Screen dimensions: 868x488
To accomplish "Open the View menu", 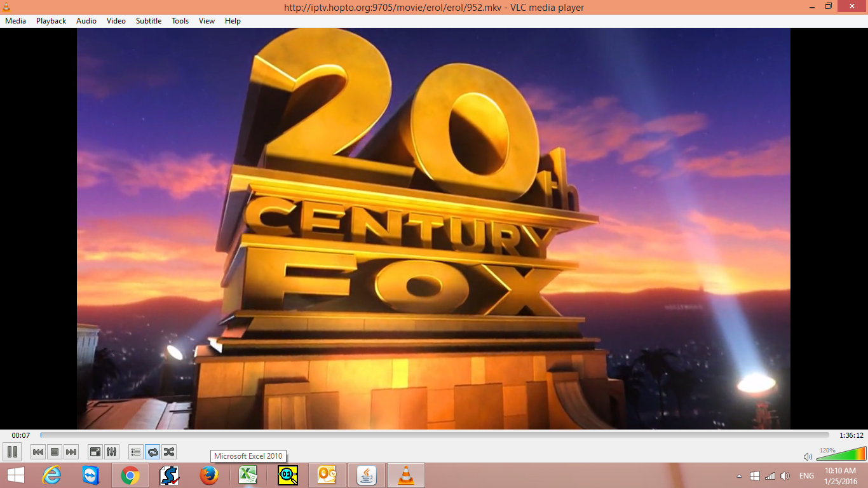I will [207, 21].
